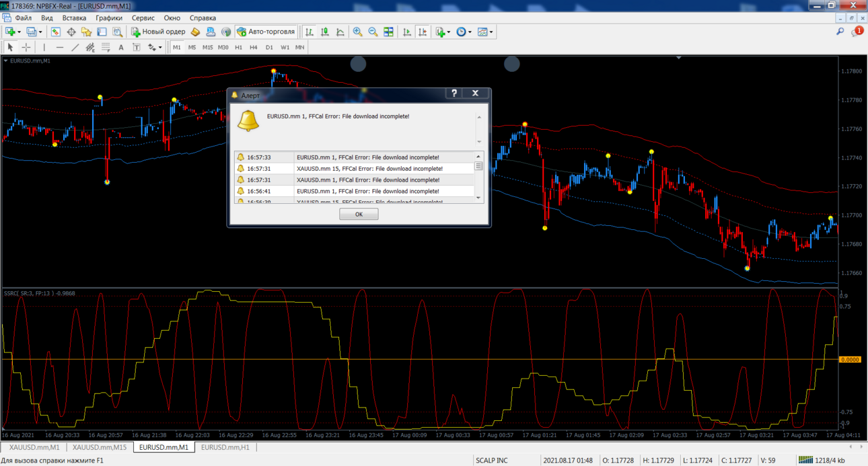Image resolution: width=868 pixels, height=466 pixels.
Task: Confirm the alert with OK
Action: (x=359, y=214)
